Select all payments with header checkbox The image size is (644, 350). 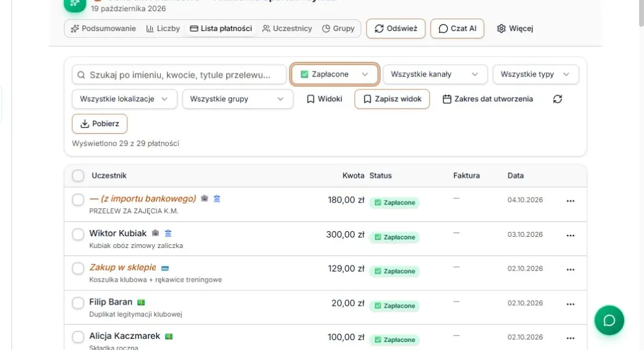[78, 175]
